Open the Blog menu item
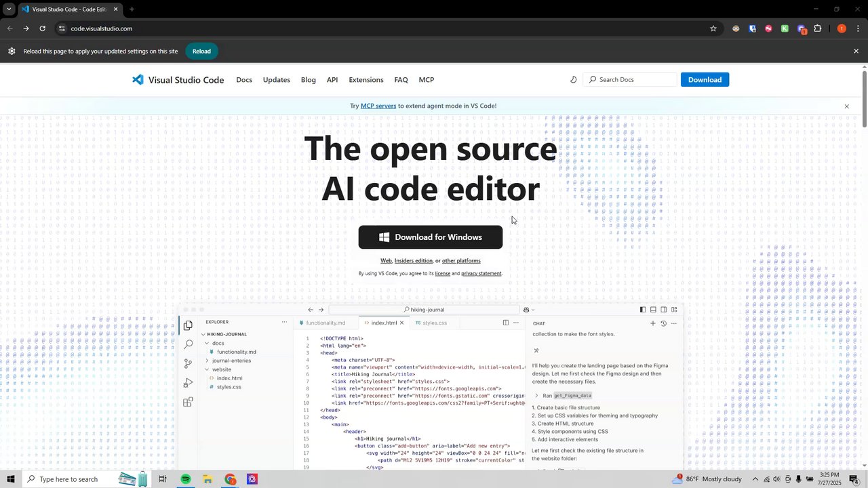The height and width of the screenshot is (488, 868). 309,79
